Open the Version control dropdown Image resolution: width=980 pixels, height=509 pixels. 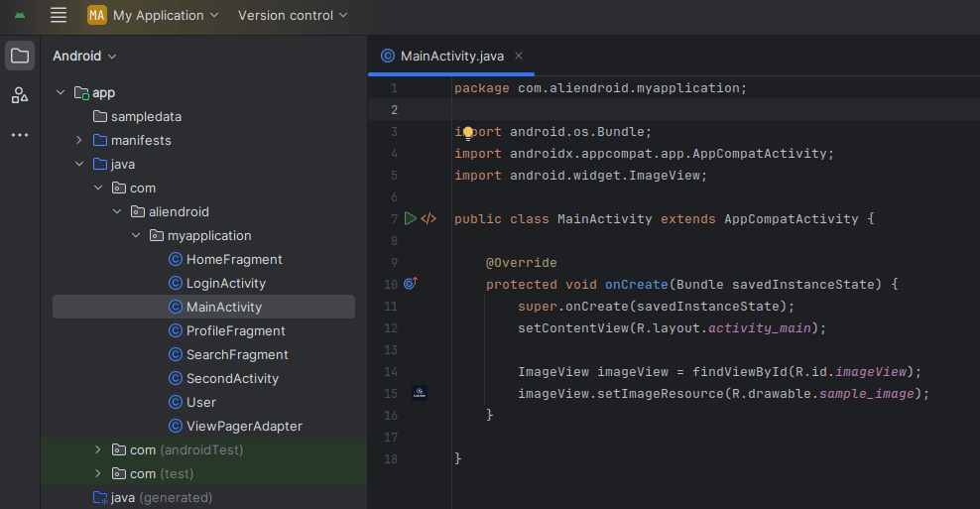(x=293, y=15)
